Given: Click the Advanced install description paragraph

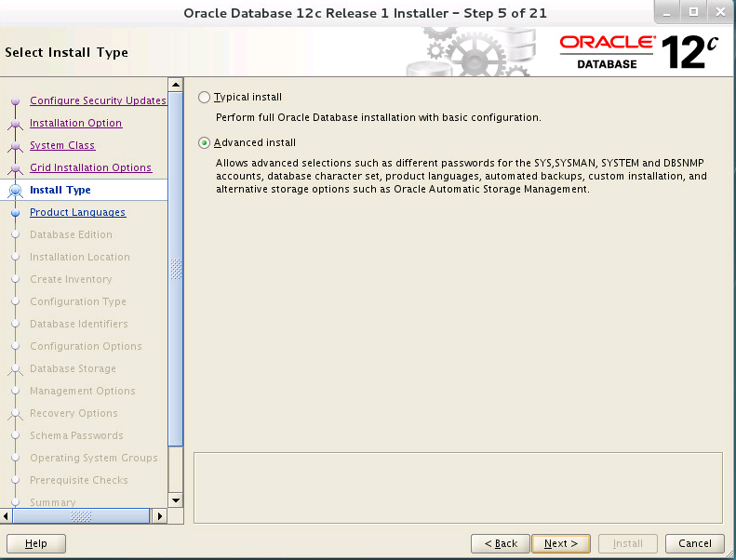Looking at the screenshot, I should (461, 176).
